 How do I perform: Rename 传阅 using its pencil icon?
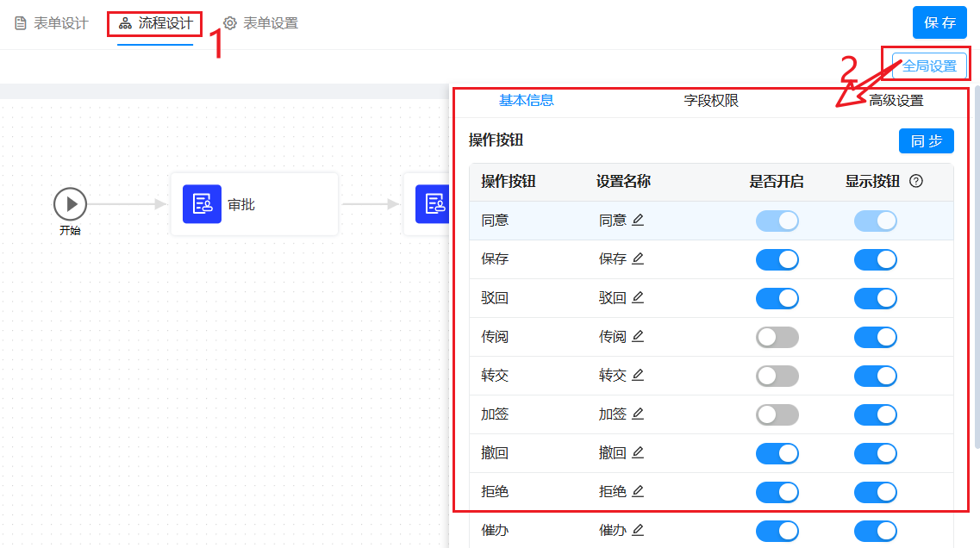point(638,337)
